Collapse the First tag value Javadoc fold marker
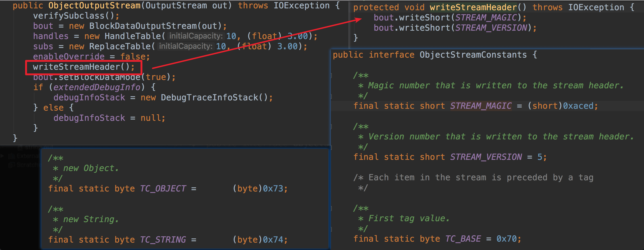The height and width of the screenshot is (250, 644). (x=332, y=209)
